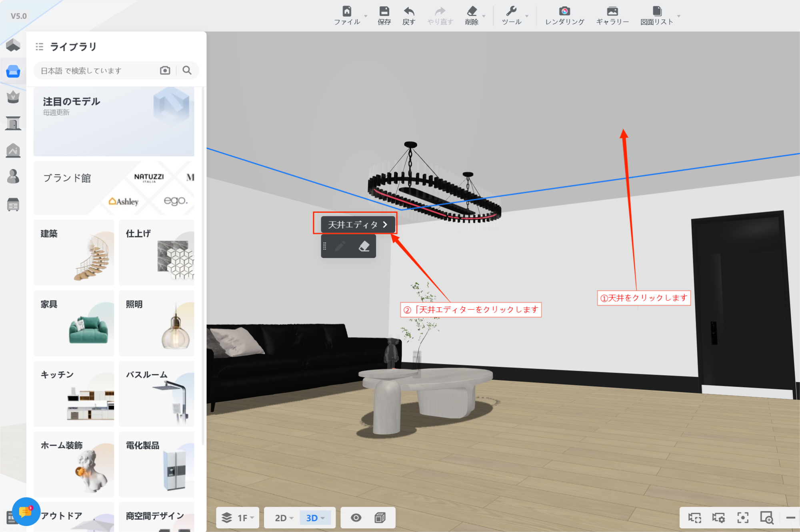The image size is (800, 532).
Task: Click the ライブラリ panel title
Action: (73, 47)
